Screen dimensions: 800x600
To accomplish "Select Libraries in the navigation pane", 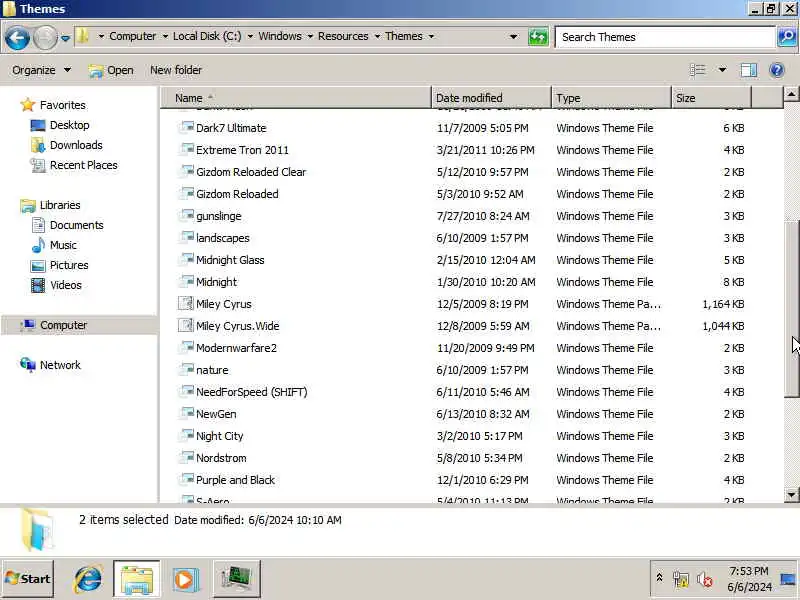I will (x=60, y=205).
